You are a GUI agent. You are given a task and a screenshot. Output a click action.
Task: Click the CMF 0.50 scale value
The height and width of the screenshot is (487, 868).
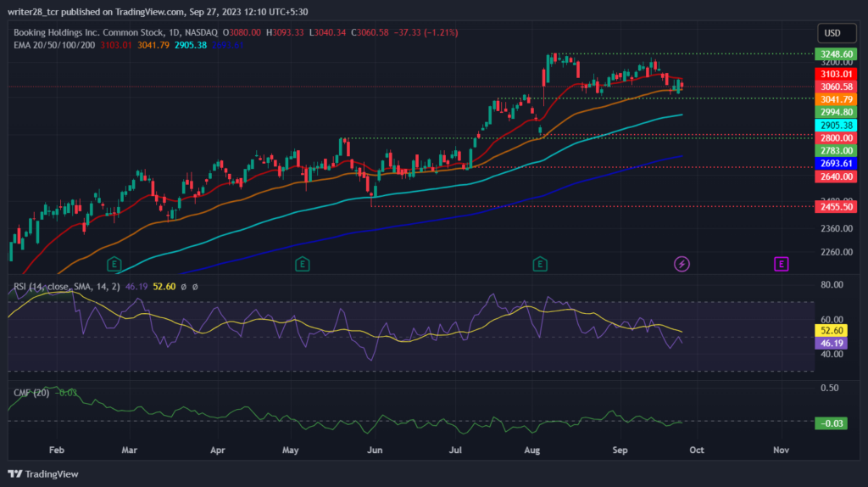click(x=829, y=388)
